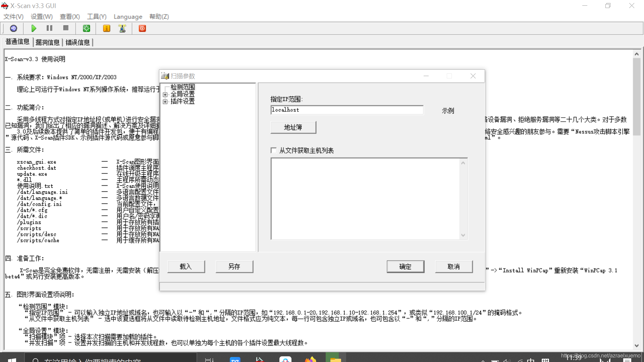Viewport: 644px width, 362px height.
Task: Click inside the host list text area
Action: pyautogui.click(x=365, y=199)
